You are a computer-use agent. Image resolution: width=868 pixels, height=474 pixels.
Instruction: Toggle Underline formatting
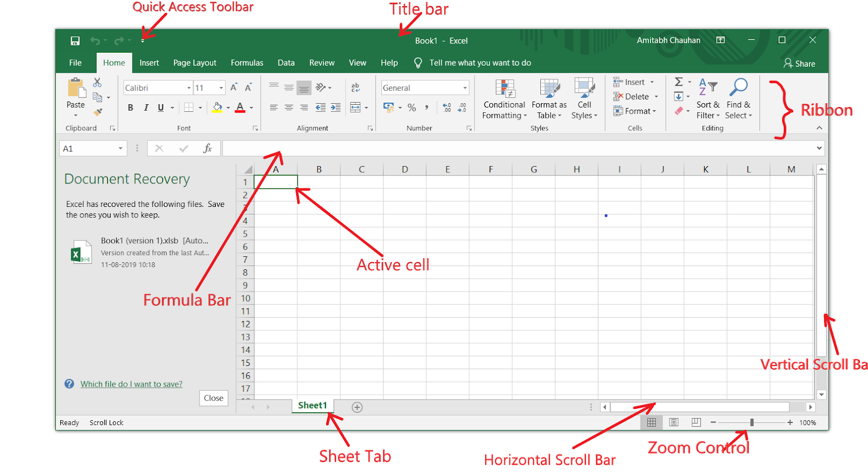coord(161,108)
